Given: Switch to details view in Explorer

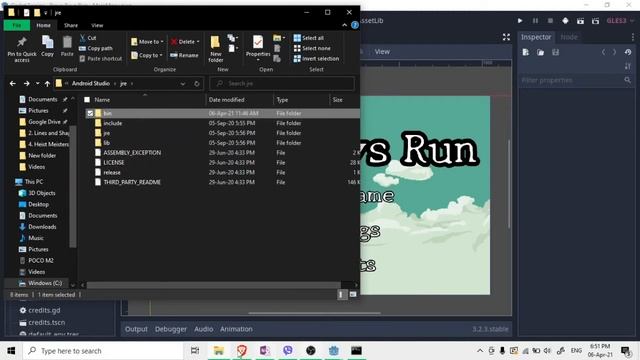Looking at the screenshot, I should click(342, 294).
